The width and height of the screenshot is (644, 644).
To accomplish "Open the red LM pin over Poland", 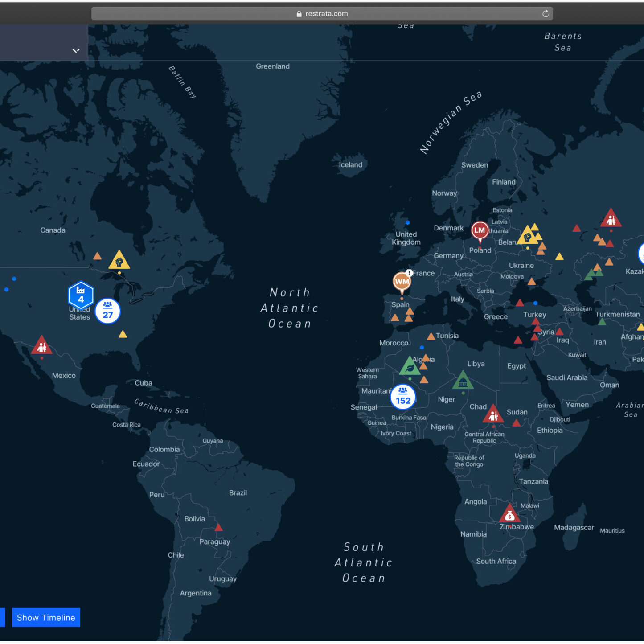I will coord(480,232).
